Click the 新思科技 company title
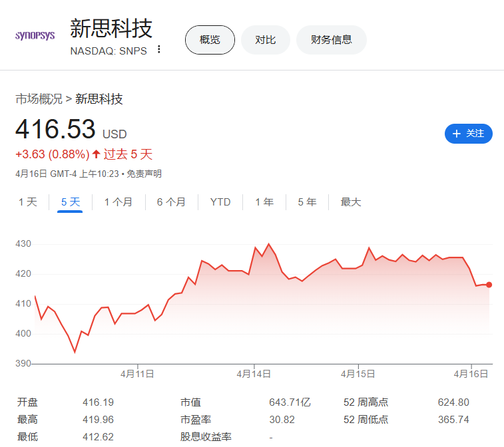The image size is (504, 447). (111, 28)
